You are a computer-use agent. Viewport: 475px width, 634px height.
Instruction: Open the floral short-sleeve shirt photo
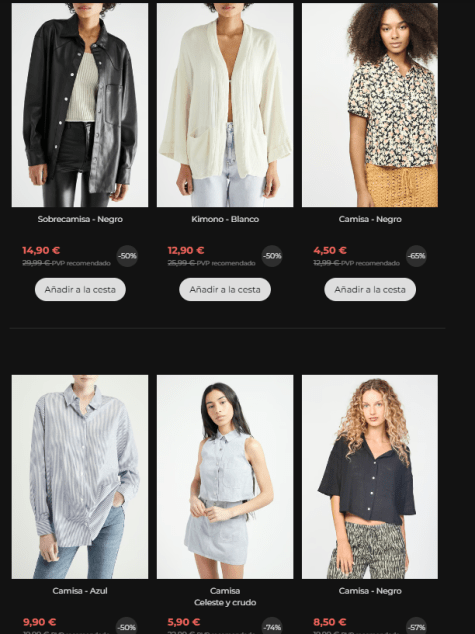pos(370,105)
